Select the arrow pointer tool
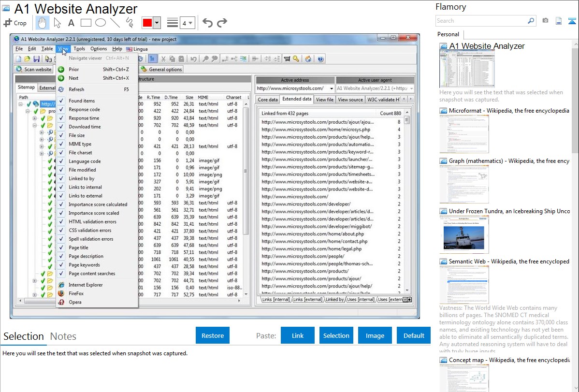 click(57, 23)
